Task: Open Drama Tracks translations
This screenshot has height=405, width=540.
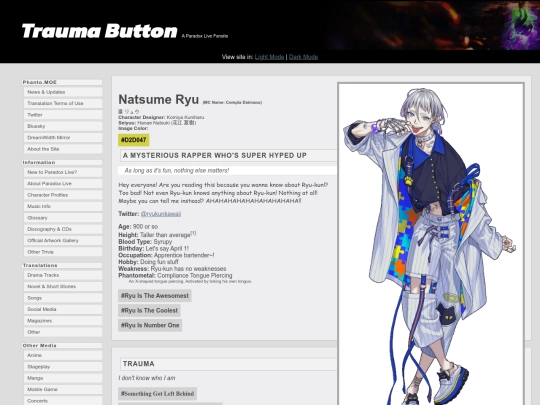Action: pyautogui.click(x=63, y=275)
